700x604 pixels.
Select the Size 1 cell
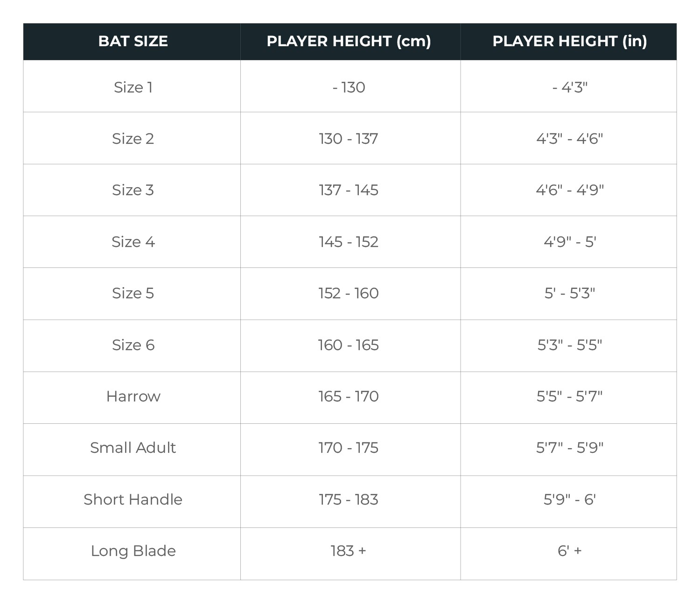pyautogui.click(x=133, y=87)
